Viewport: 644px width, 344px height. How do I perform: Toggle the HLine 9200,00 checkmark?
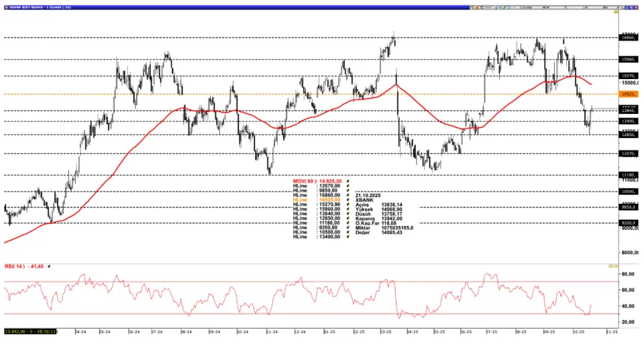click(348, 227)
